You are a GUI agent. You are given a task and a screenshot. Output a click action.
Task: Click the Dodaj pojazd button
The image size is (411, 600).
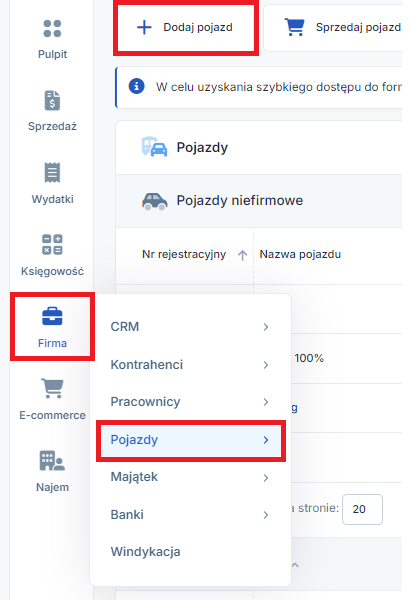pos(185,27)
